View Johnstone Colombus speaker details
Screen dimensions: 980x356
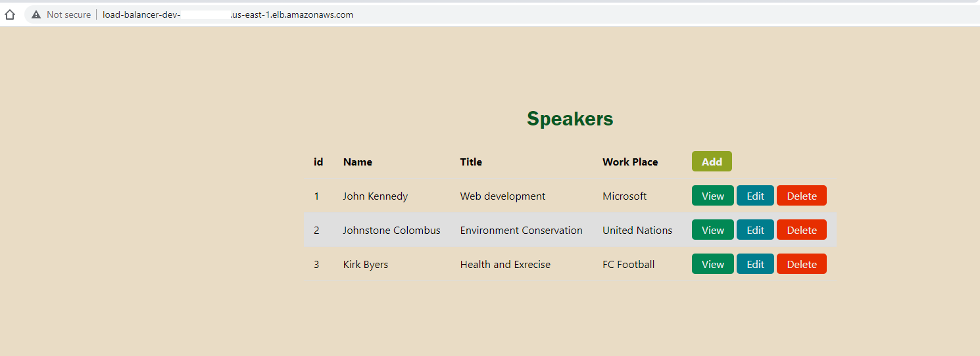(712, 230)
